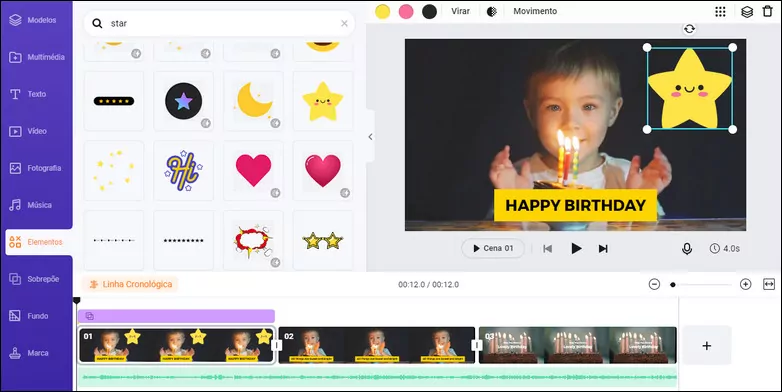This screenshot has width=782, height=392.
Task: Click the Virar flip button
Action: pos(460,11)
